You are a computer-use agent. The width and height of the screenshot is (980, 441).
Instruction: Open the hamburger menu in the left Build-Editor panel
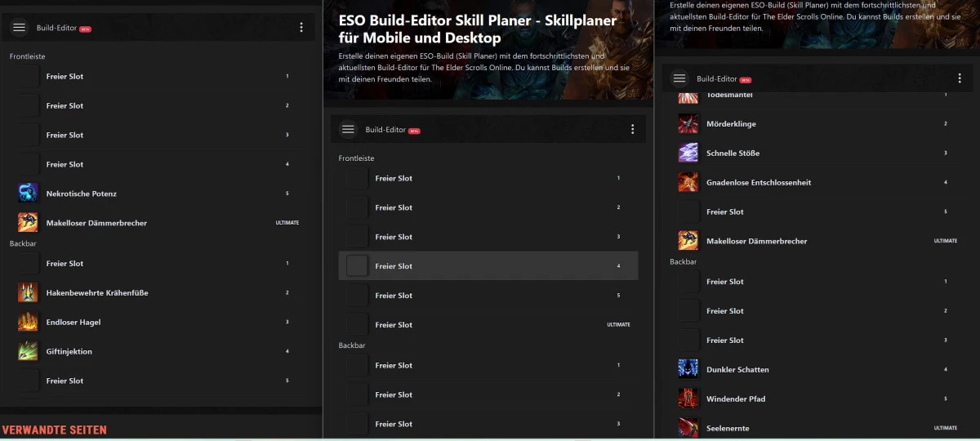click(x=20, y=28)
